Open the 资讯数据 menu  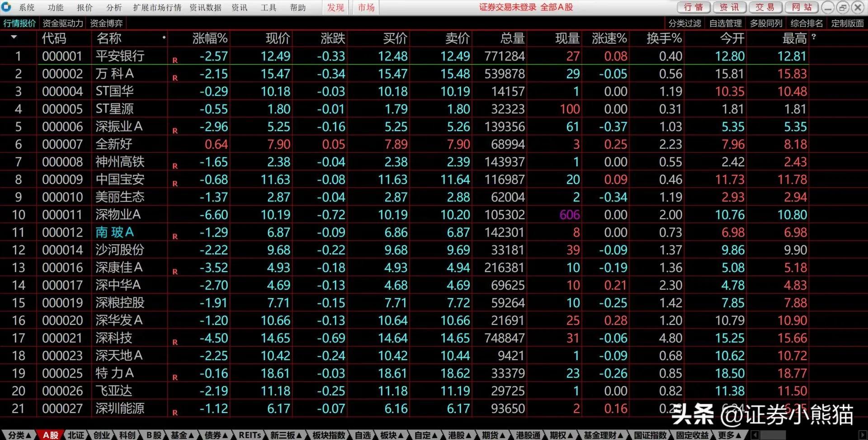205,7
